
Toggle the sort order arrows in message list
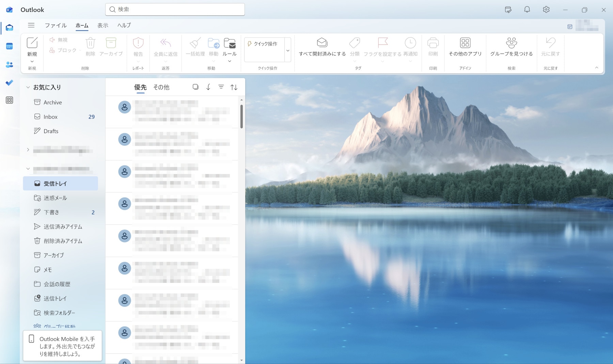234,87
